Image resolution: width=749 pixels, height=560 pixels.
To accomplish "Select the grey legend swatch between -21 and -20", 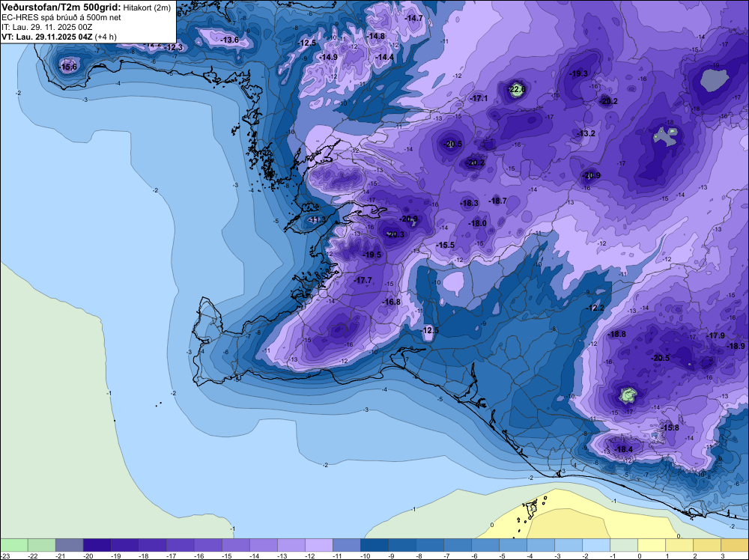I will click(x=69, y=545).
